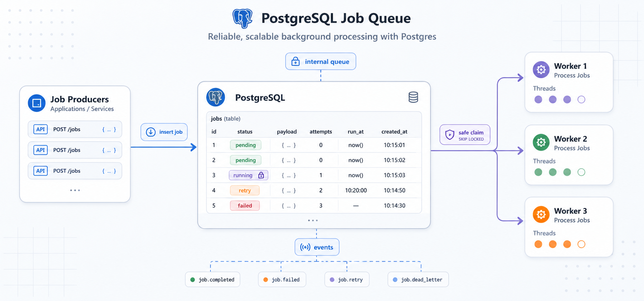Click the purple gear icon for Worker 1
The width and height of the screenshot is (644, 301).
541,69
